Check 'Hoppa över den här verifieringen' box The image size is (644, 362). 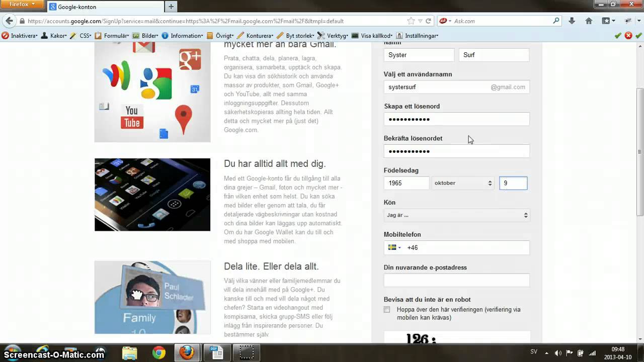pyautogui.click(x=387, y=310)
